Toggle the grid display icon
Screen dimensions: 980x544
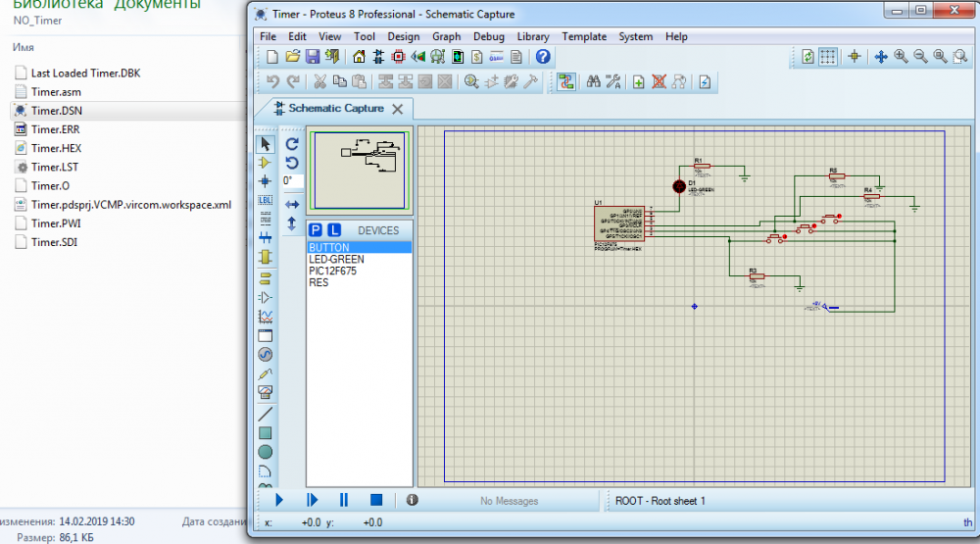point(827,57)
